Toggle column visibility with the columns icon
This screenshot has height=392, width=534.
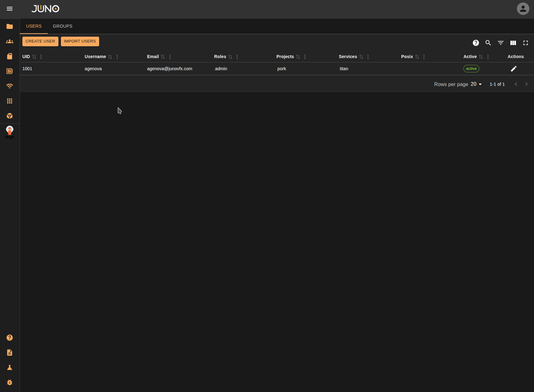point(513,43)
